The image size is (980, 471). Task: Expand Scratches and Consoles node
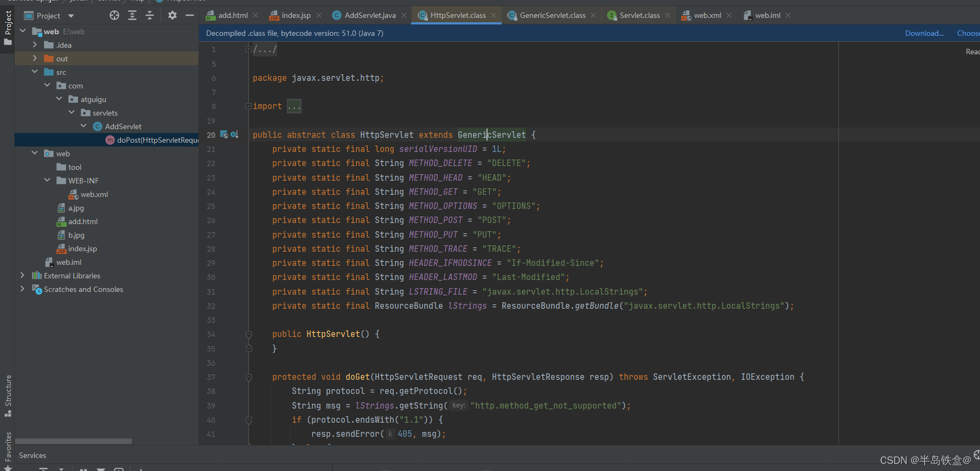[x=22, y=289]
